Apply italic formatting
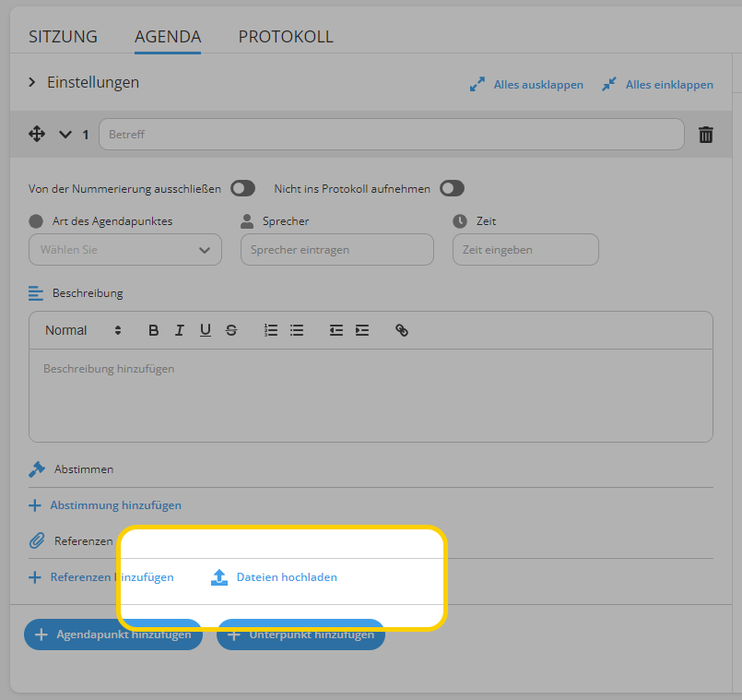The width and height of the screenshot is (742, 700). (x=180, y=330)
